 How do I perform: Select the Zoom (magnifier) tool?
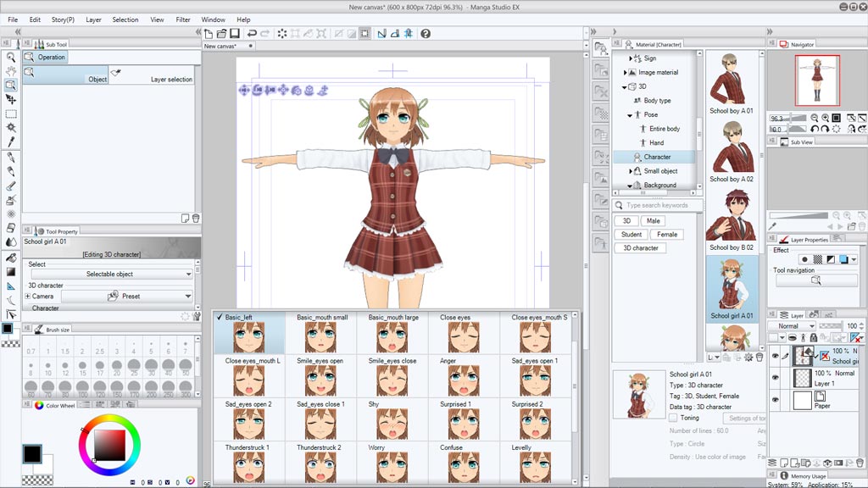pyautogui.click(x=11, y=57)
